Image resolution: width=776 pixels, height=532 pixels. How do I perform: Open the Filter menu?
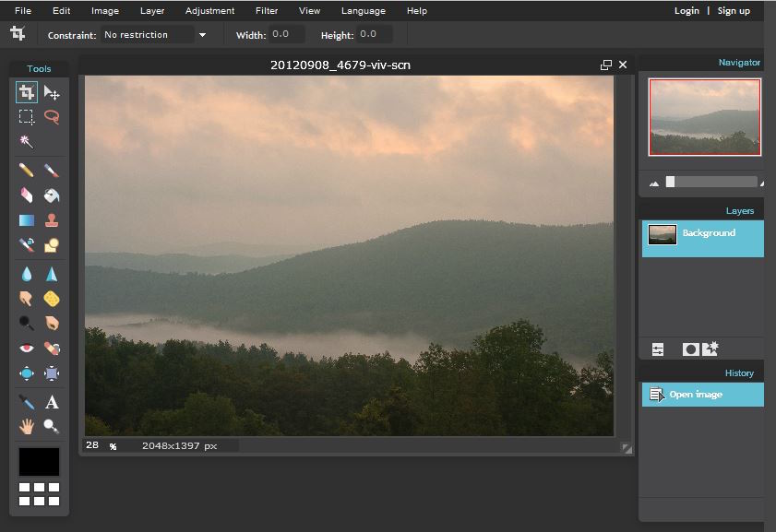[267, 10]
